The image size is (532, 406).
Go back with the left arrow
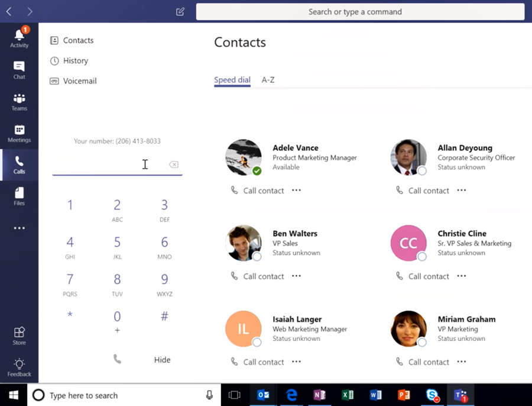pyautogui.click(x=9, y=12)
